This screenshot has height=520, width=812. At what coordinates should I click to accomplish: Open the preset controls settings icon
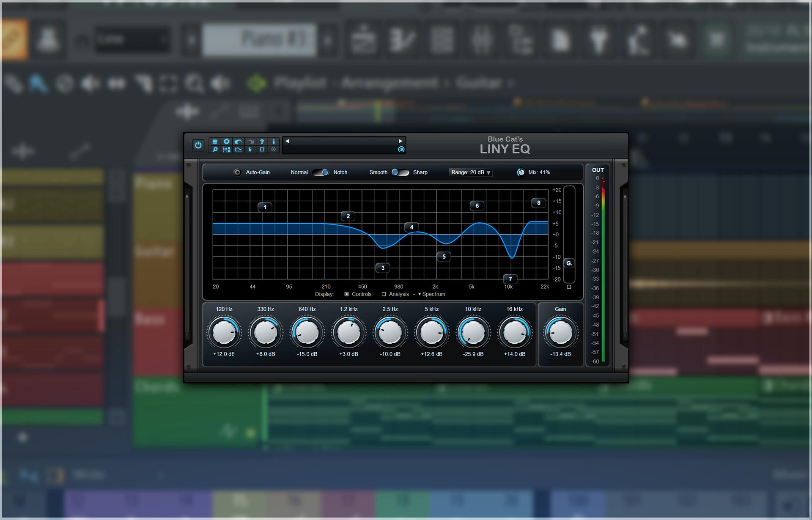click(x=227, y=149)
